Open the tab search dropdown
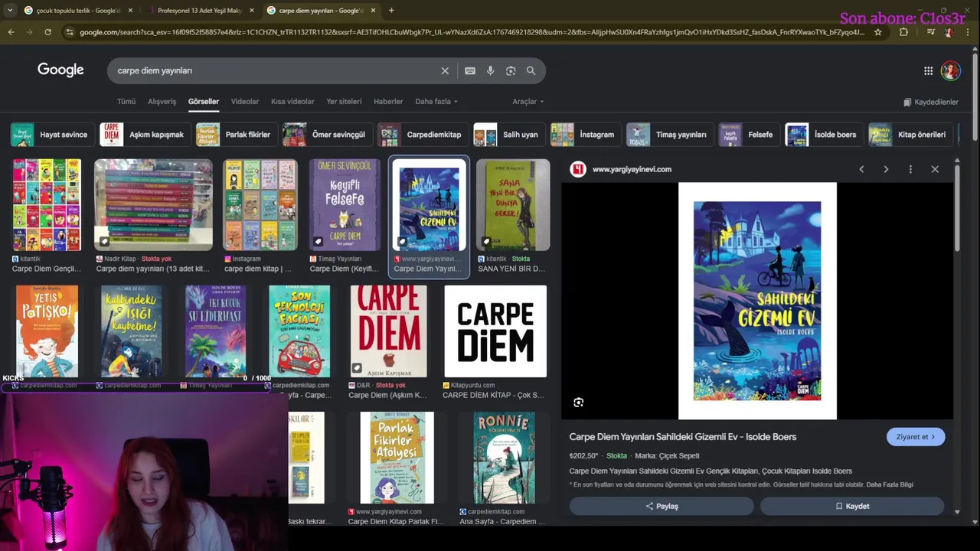The width and height of the screenshot is (980, 551). [9, 11]
